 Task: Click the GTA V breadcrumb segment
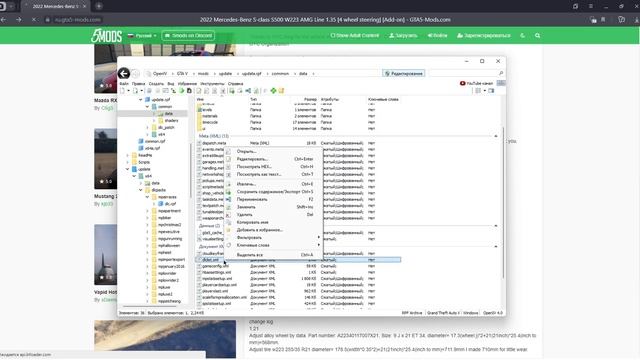tap(182, 73)
